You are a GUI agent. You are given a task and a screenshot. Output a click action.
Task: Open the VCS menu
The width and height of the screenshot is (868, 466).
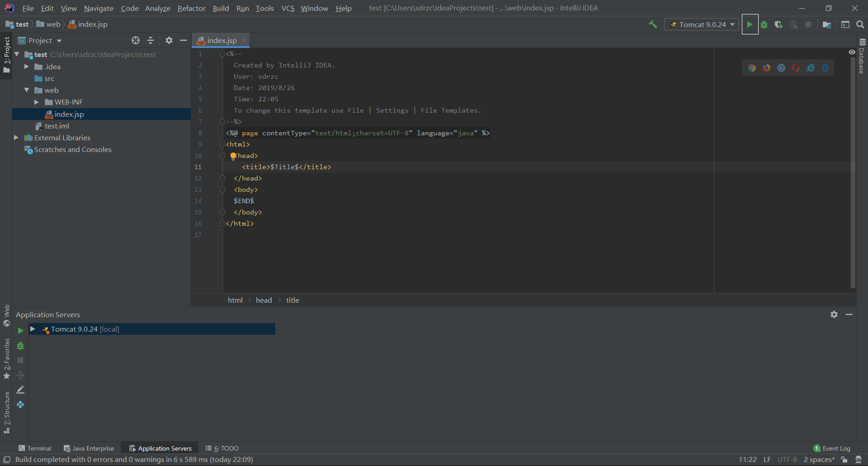click(x=288, y=8)
